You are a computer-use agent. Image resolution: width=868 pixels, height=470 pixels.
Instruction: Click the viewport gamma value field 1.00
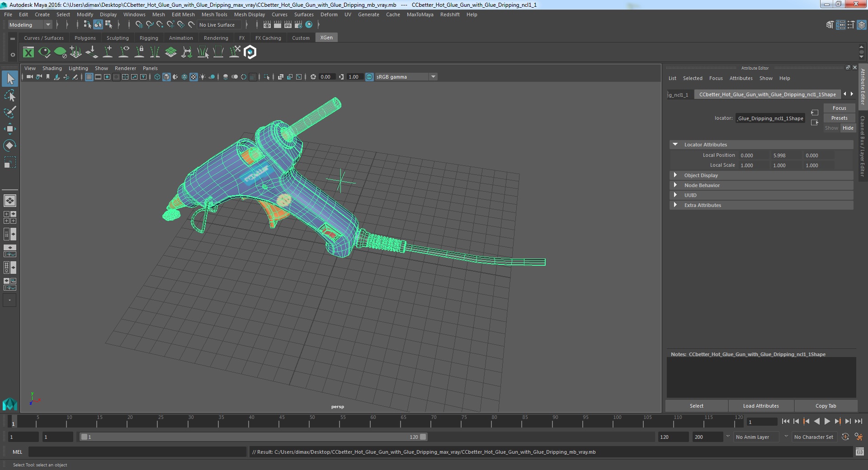354,77
